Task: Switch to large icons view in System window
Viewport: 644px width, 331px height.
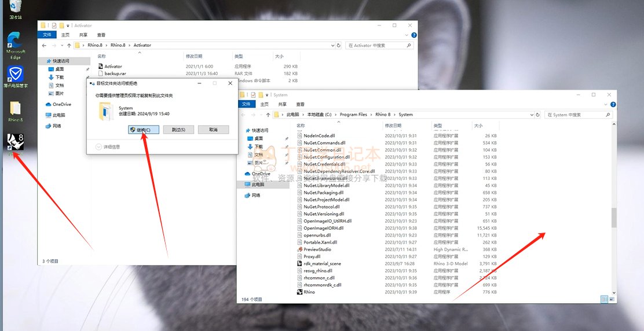Action: pyautogui.click(x=612, y=299)
